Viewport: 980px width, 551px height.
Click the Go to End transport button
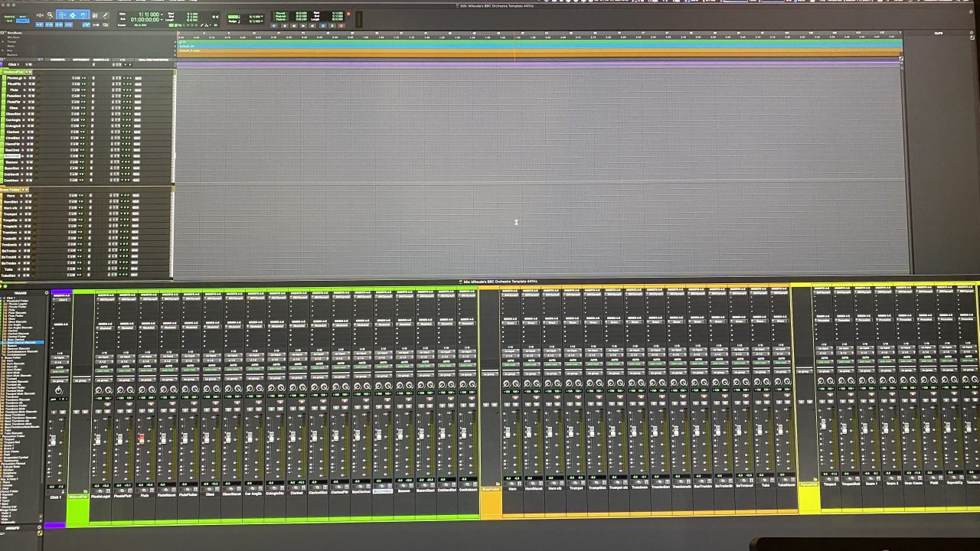(x=312, y=25)
